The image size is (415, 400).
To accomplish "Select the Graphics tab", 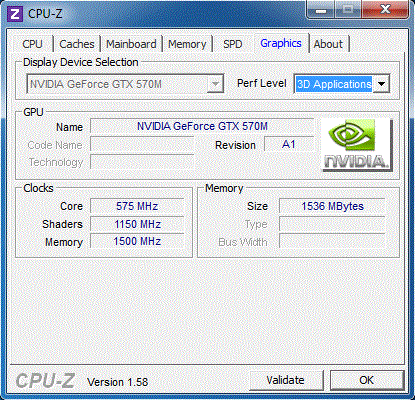I will click(281, 43).
